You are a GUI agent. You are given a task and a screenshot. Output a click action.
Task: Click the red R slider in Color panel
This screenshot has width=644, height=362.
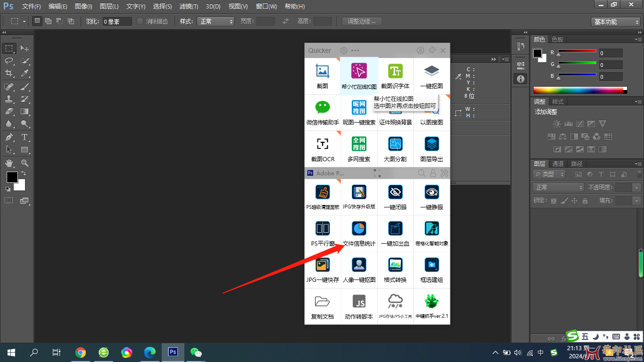[x=577, y=51]
